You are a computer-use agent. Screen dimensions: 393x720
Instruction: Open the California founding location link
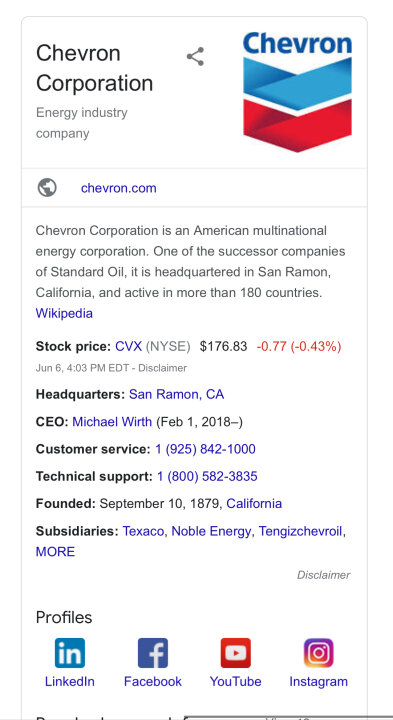(254, 503)
